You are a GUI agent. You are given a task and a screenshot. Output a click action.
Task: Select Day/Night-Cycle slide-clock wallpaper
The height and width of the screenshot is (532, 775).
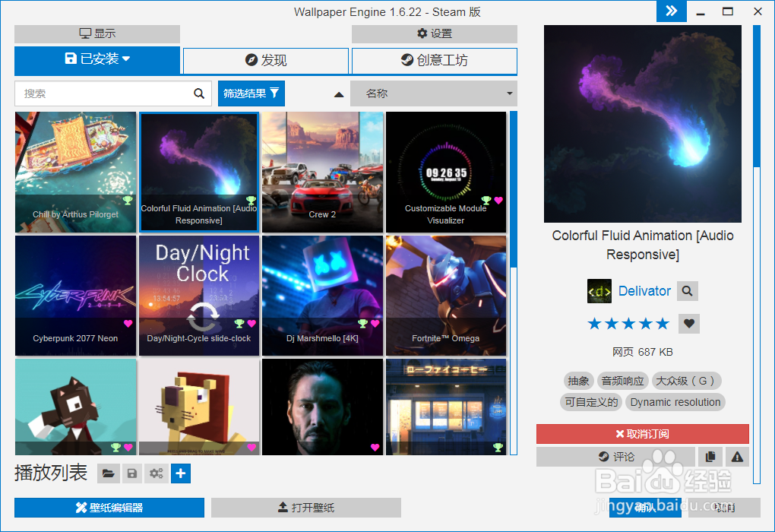tap(199, 296)
